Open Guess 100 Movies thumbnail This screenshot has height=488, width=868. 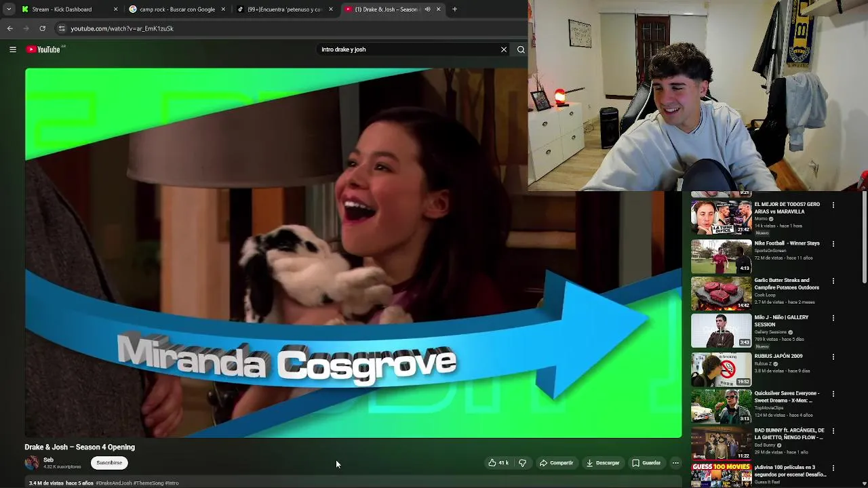(721, 476)
